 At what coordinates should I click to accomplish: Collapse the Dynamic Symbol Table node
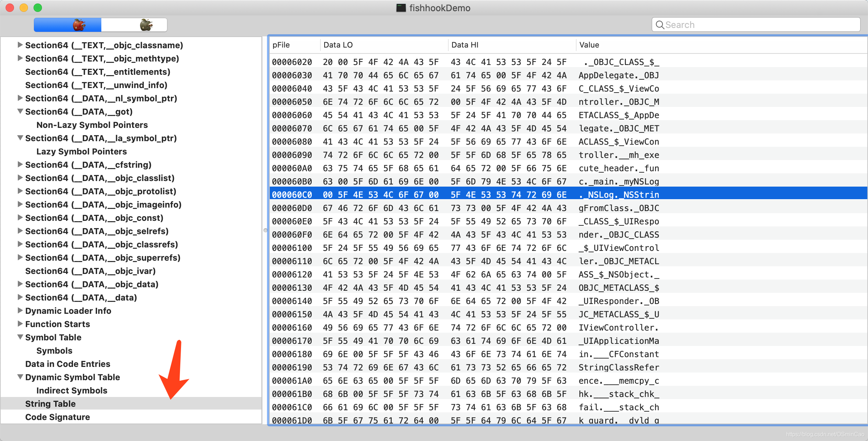pos(20,377)
